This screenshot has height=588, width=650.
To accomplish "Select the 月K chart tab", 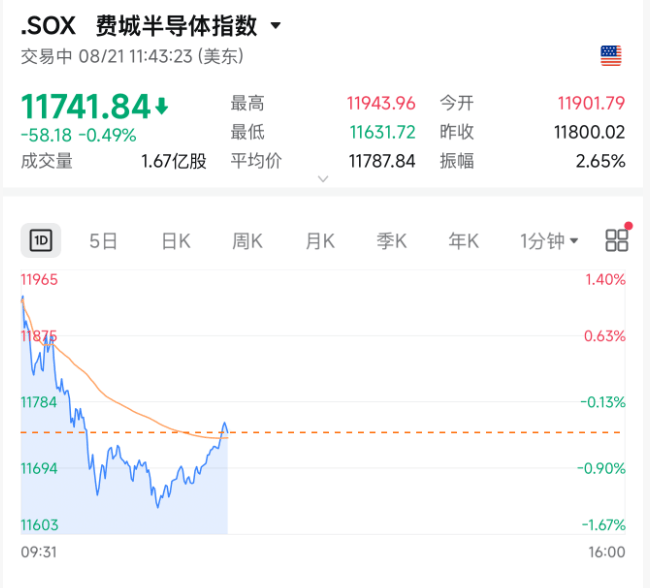I will (320, 241).
